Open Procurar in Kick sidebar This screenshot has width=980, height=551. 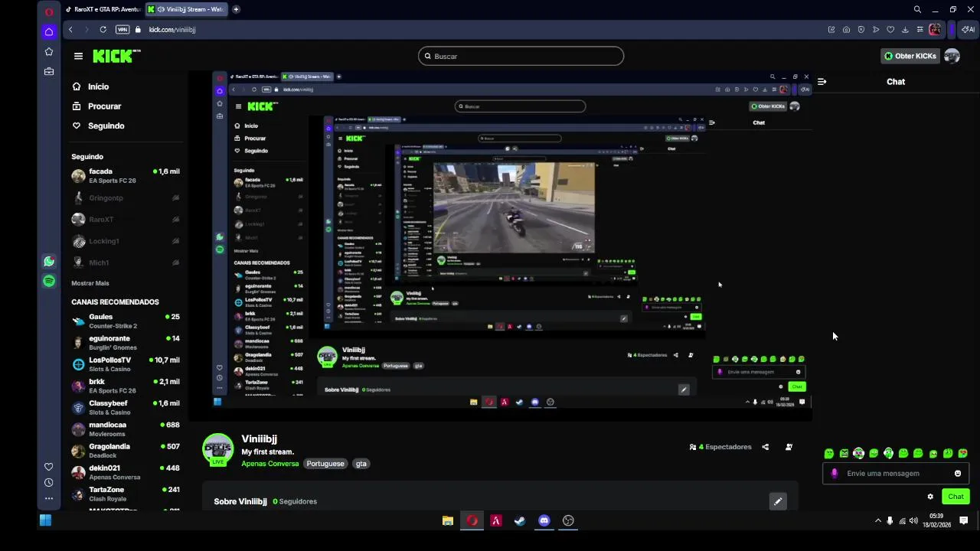pyautogui.click(x=104, y=106)
